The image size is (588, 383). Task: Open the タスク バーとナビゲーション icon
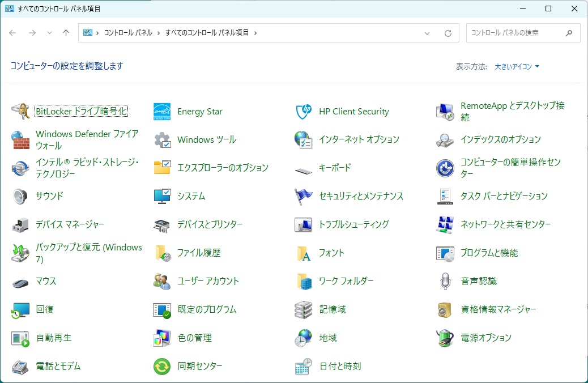(445, 196)
